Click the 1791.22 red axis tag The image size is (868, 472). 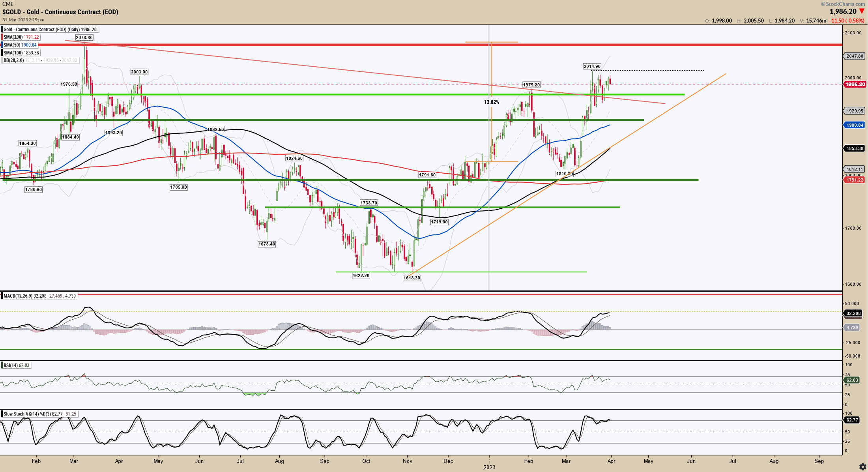855,180
